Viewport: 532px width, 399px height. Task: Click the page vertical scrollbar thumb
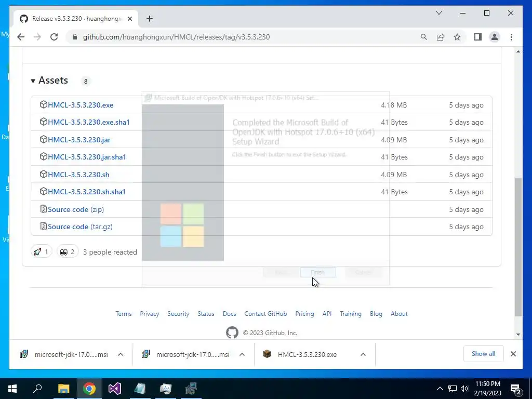518,247
